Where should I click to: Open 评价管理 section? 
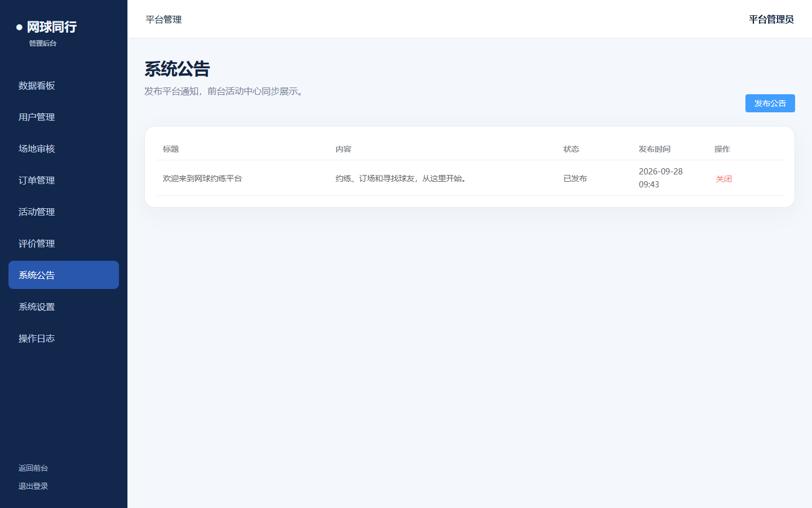tap(64, 243)
